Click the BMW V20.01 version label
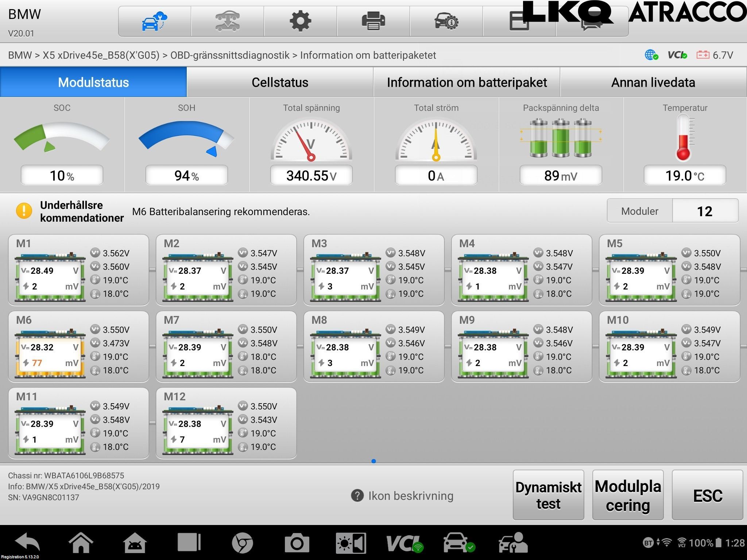 (24, 23)
